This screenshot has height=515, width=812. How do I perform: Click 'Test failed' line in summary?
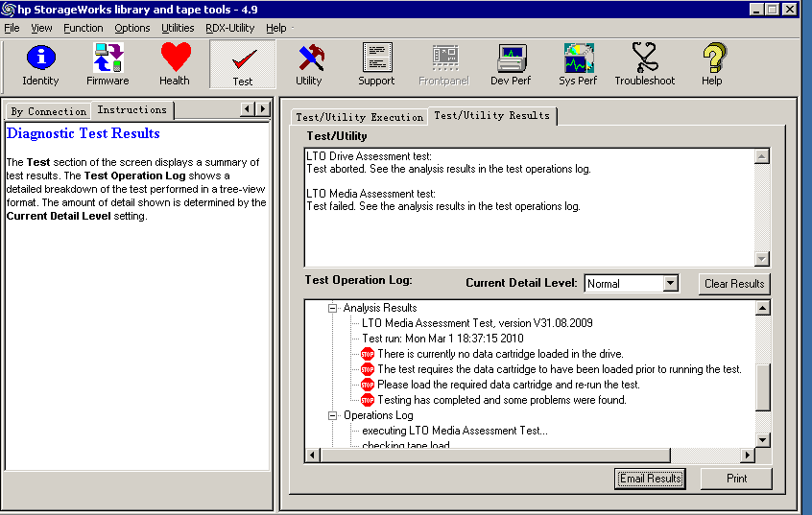tap(443, 206)
